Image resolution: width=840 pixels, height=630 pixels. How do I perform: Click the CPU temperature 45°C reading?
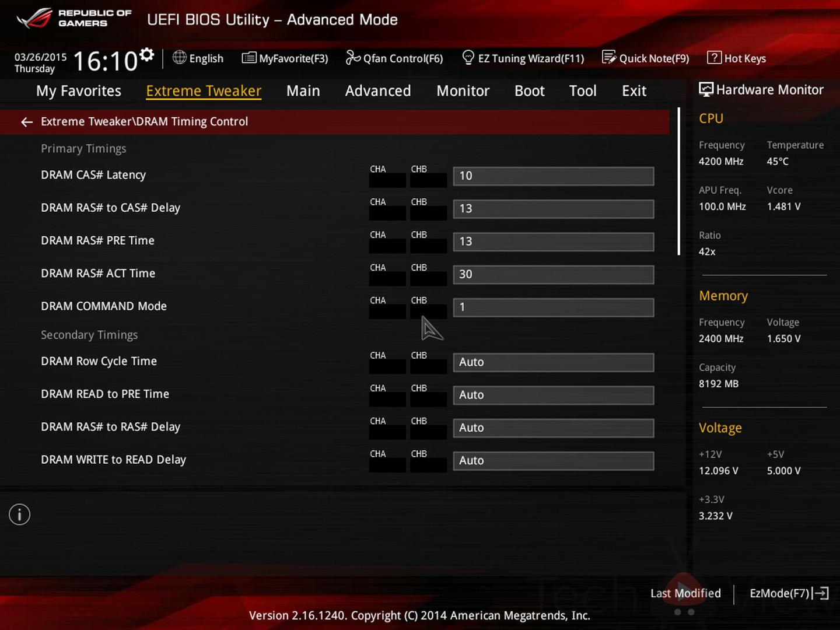coord(778,162)
